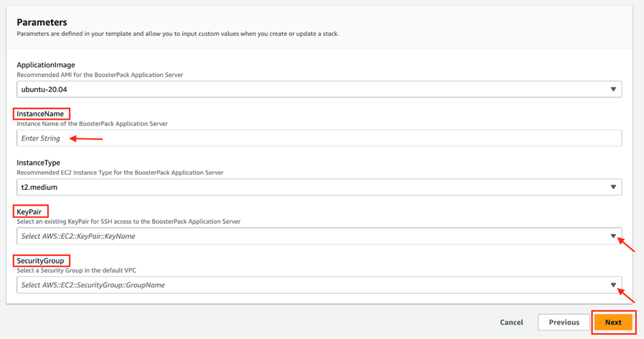Click the SecurityGroup dropdown triangle icon
644x339 pixels.
613,285
